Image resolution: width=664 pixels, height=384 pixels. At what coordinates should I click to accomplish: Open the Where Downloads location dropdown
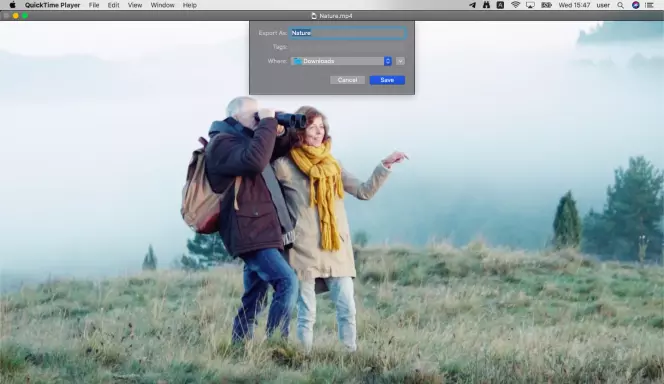341,61
